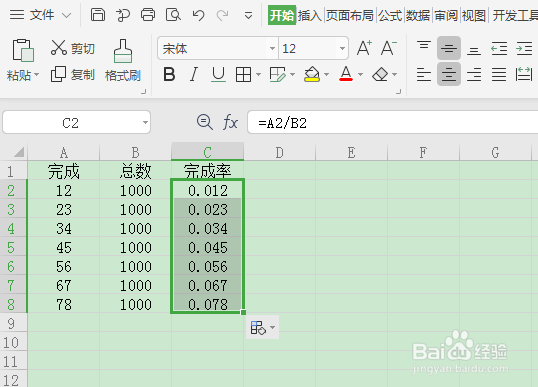Toggle Underline formatting
Image resolution: width=538 pixels, height=387 pixels.
point(218,74)
